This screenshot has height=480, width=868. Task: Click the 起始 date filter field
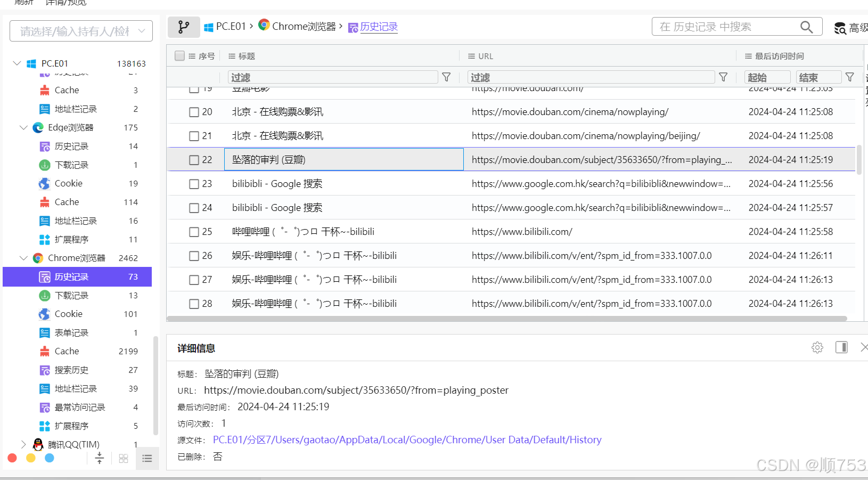pos(767,77)
